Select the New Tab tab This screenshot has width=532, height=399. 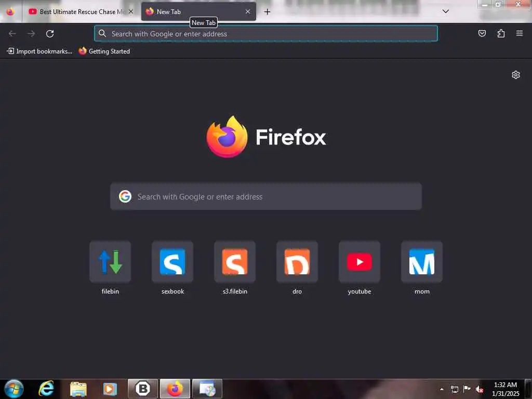(x=198, y=11)
